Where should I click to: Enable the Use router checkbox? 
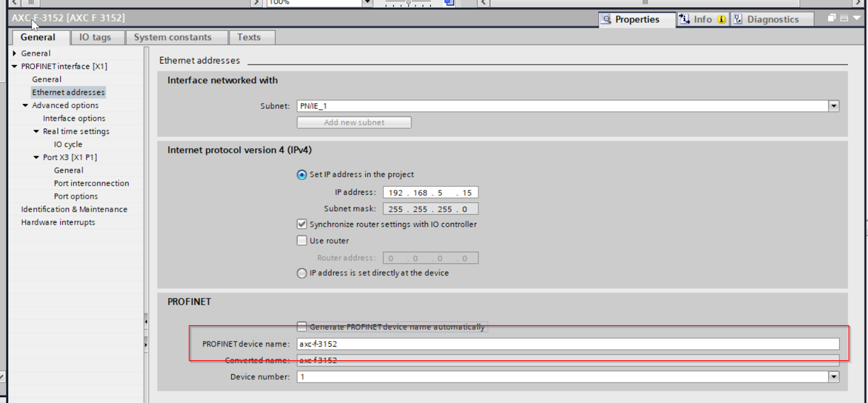[302, 240]
